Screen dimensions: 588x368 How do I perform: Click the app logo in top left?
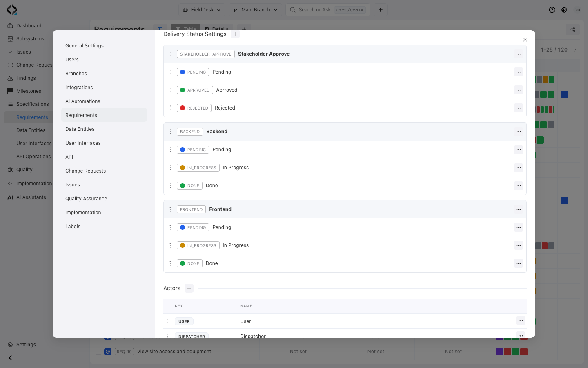12,10
